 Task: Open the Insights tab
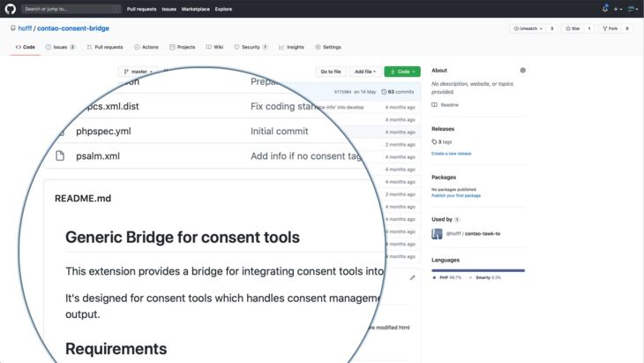pyautogui.click(x=291, y=47)
